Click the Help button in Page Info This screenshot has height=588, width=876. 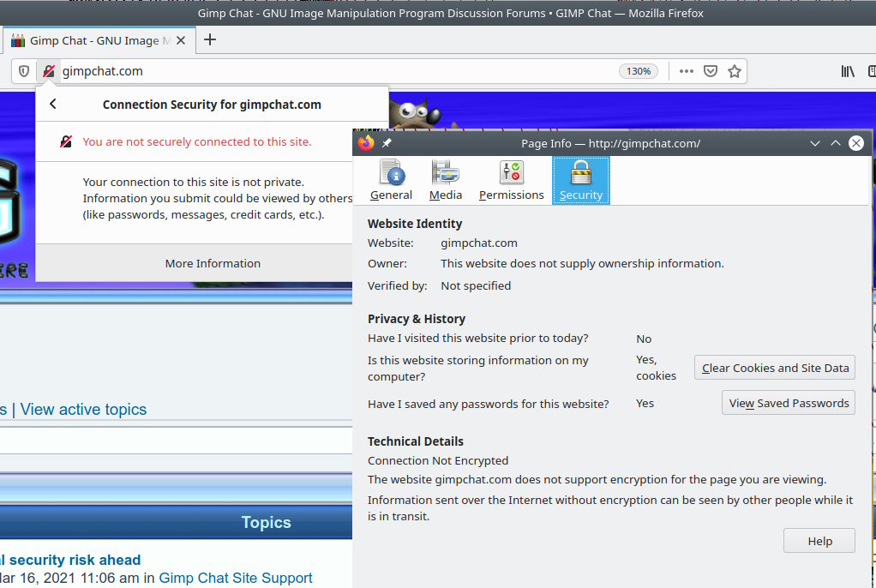coord(819,541)
